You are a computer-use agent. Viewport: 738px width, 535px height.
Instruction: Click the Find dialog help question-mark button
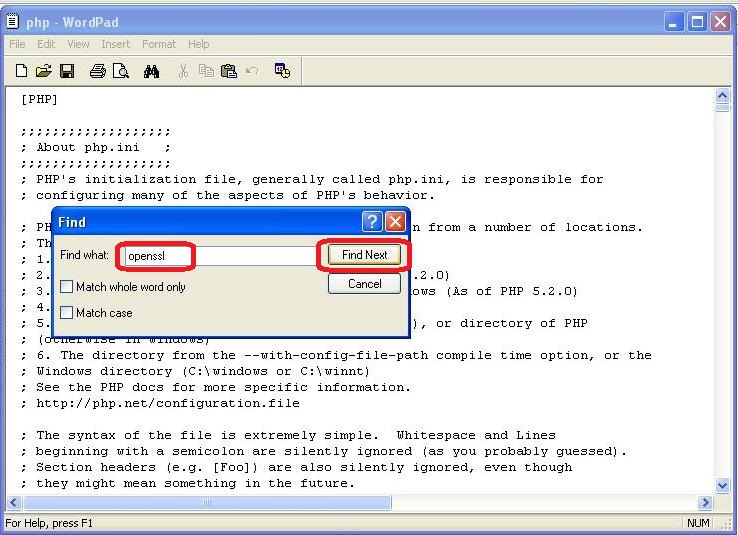372,221
